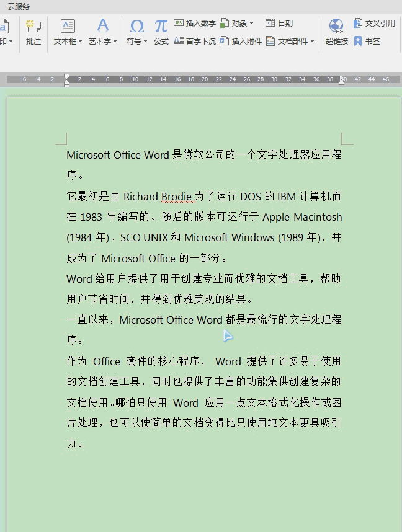Click the text Apple Macintosh

point(302,217)
